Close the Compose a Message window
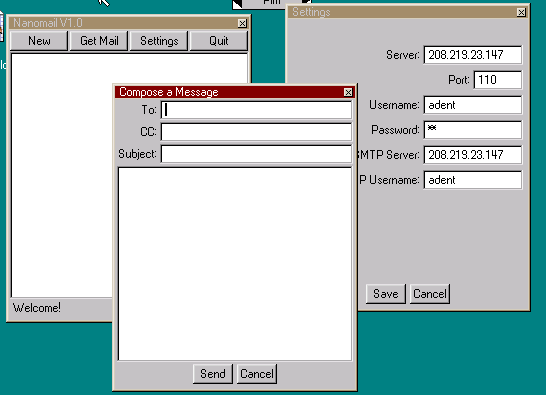This screenshot has height=395, width=546. pos(348,92)
